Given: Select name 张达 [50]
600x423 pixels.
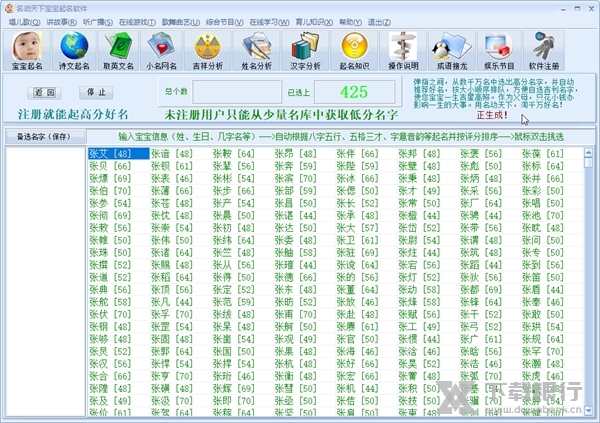Looking at the screenshot, I should [295, 228].
